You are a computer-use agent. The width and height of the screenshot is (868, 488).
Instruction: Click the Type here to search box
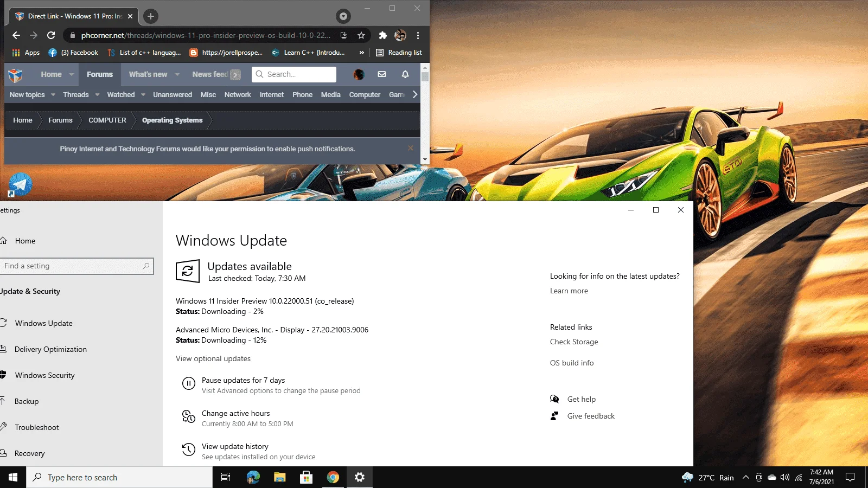[x=119, y=477]
